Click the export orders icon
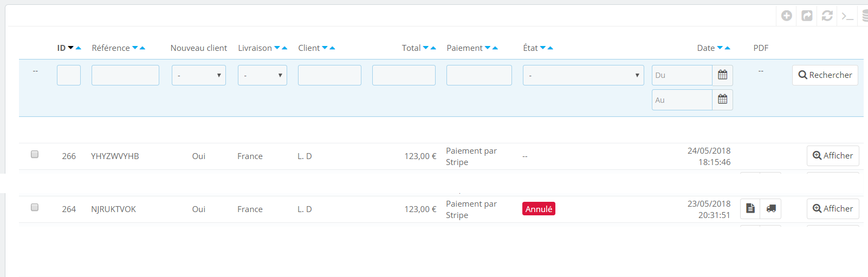Image resolution: width=868 pixels, height=277 pixels. (x=807, y=16)
